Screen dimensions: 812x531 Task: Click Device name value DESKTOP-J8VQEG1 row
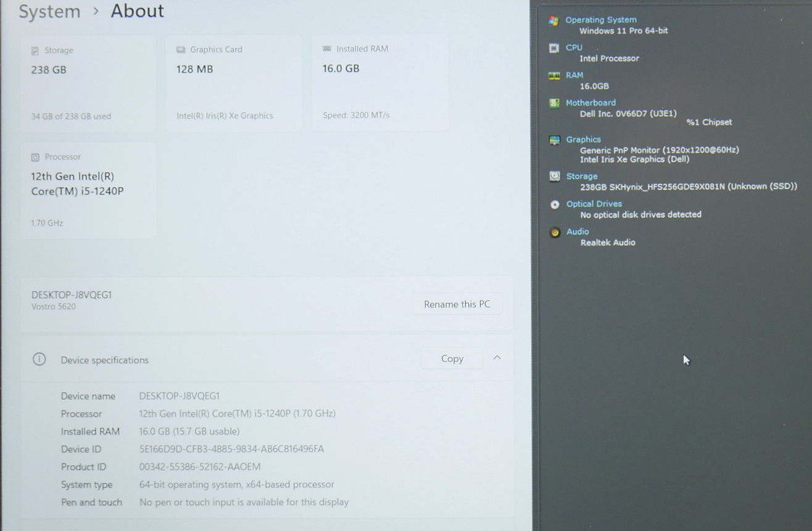pos(180,396)
